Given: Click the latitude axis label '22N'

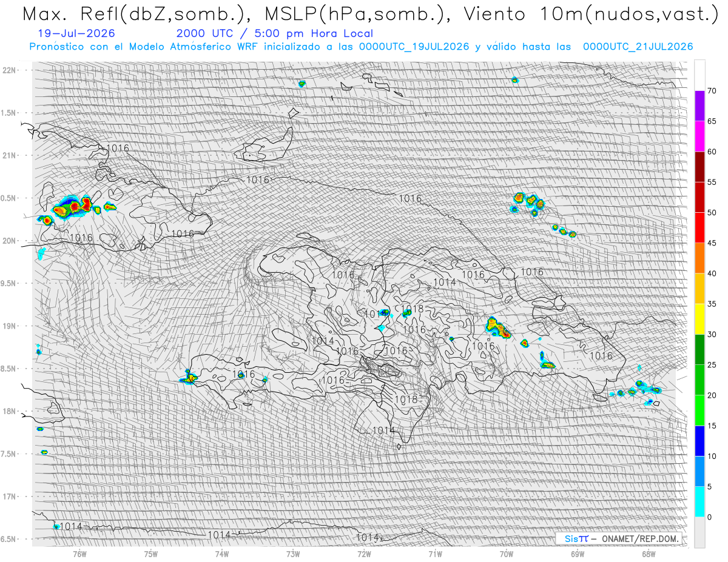Looking at the screenshot, I should tap(9, 70).
